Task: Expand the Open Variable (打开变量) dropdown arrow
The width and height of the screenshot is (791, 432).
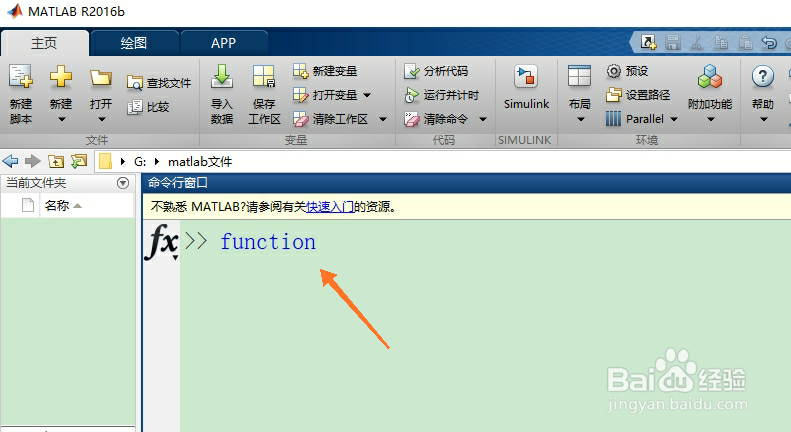Action: 367,95
